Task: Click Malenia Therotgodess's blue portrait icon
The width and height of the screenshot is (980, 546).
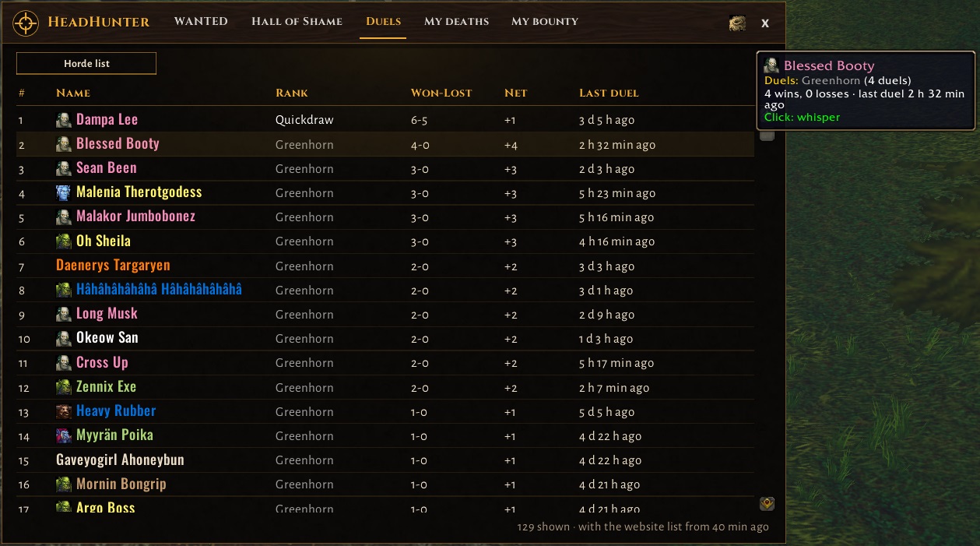Action: coord(64,192)
